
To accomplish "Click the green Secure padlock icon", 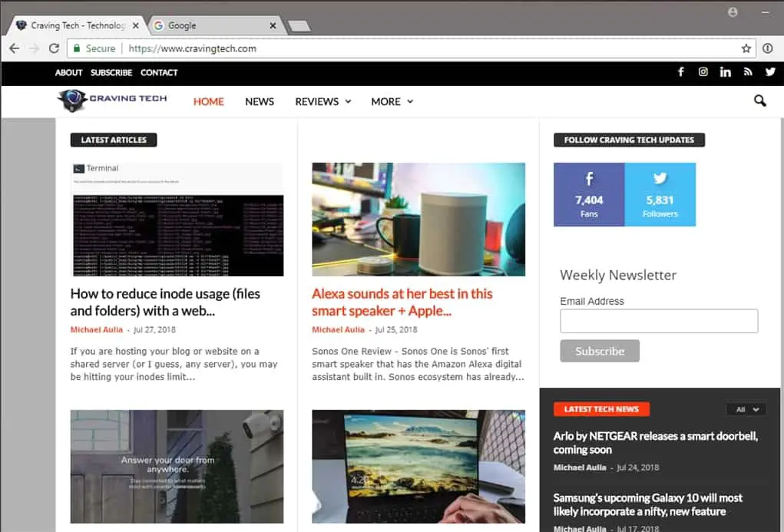I will coord(77,48).
